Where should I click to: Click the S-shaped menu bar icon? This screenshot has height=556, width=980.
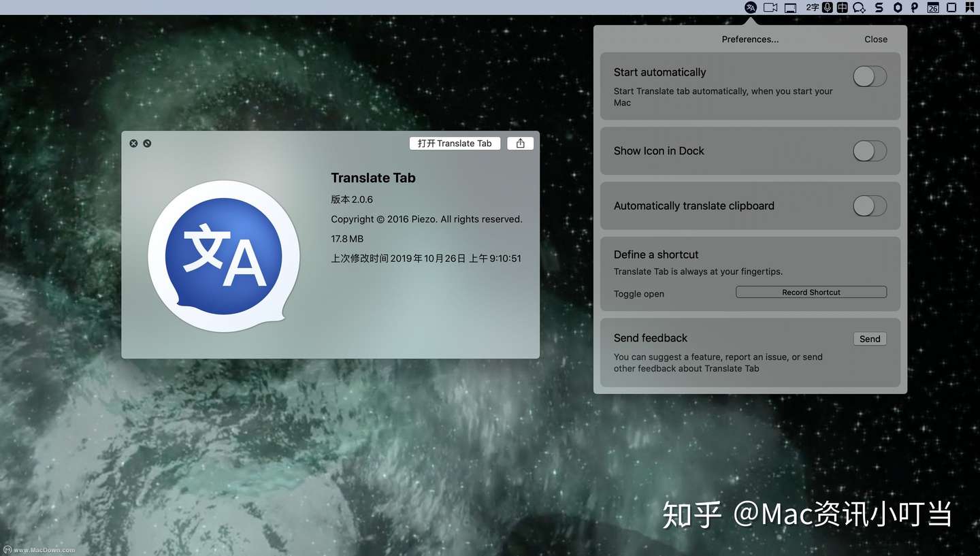click(x=879, y=7)
